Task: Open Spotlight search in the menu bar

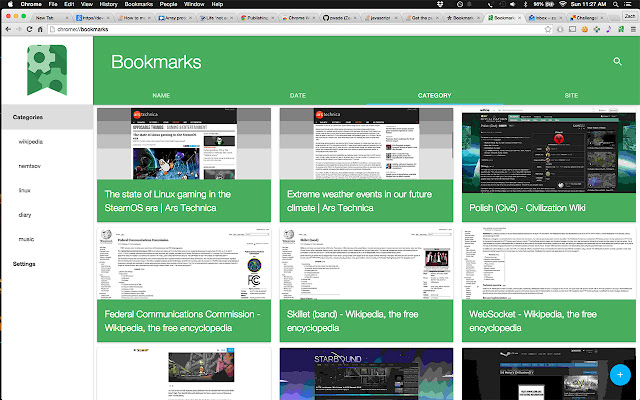Action: pyautogui.click(x=616, y=4)
